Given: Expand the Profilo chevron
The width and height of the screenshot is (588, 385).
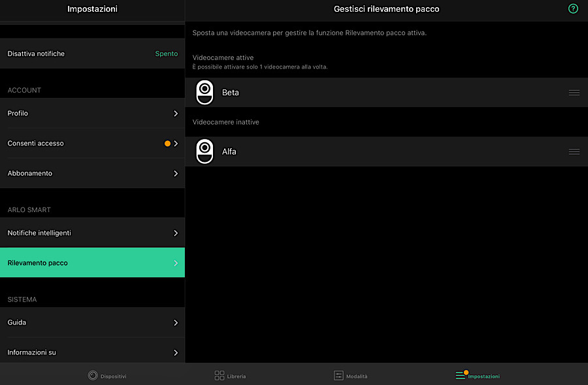Looking at the screenshot, I should [176, 114].
